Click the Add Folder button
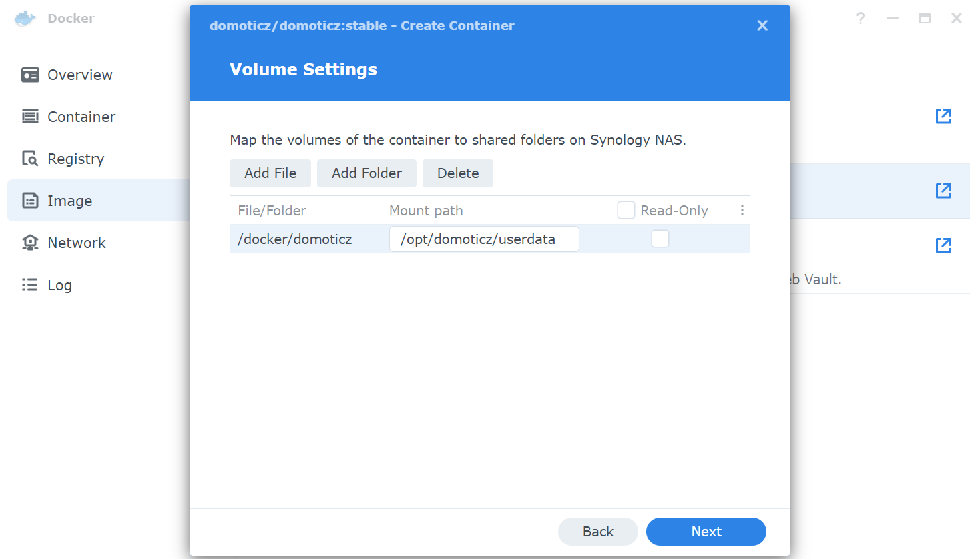The image size is (980, 559). click(x=366, y=173)
